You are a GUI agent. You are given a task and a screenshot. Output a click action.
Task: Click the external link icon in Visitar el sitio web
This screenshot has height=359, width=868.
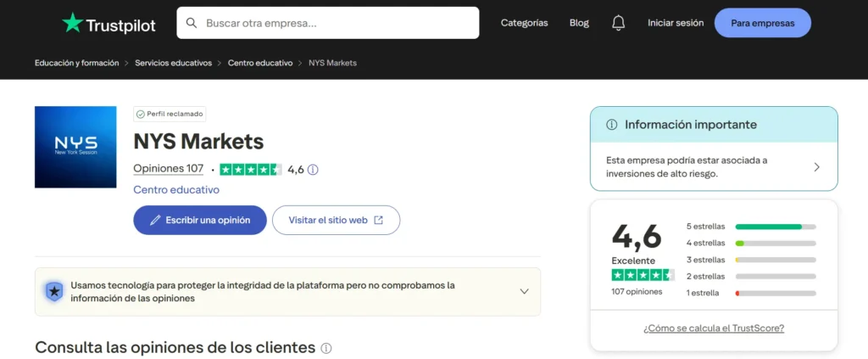pos(379,220)
